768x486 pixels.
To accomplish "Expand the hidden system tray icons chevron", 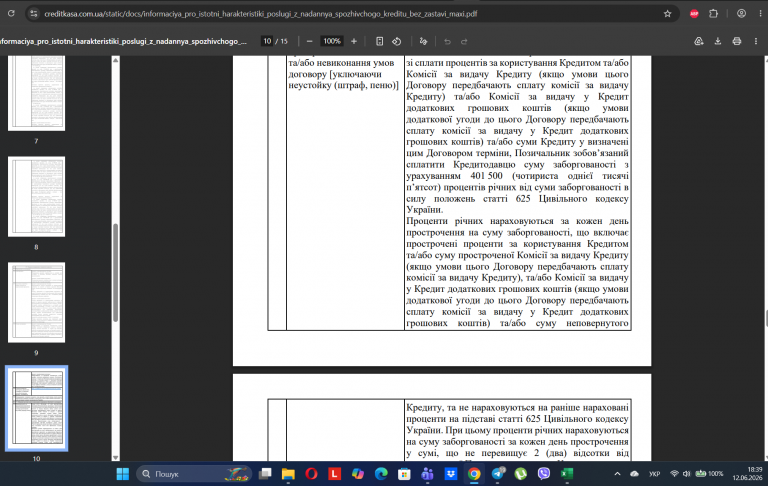I will (617, 474).
